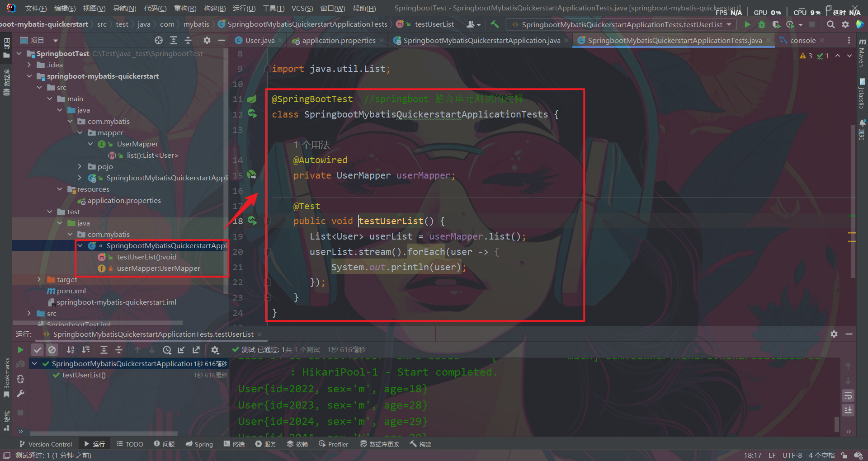Expand the pojo package
868x461 pixels.
click(x=80, y=166)
